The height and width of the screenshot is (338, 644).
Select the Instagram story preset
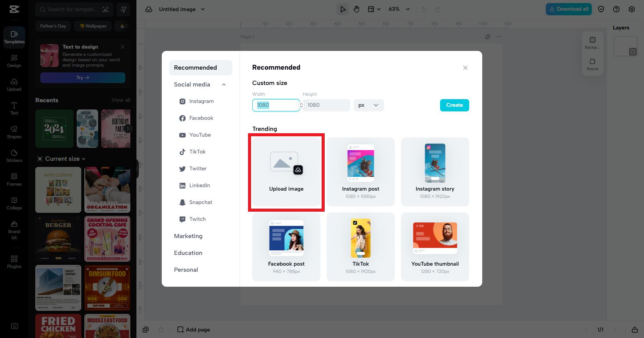pos(435,172)
